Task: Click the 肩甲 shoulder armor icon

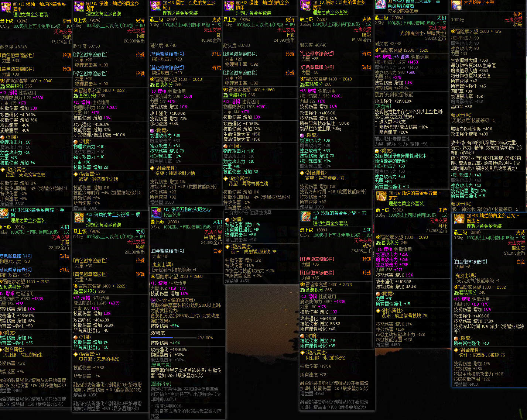Action: pyautogui.click(x=6, y=7)
